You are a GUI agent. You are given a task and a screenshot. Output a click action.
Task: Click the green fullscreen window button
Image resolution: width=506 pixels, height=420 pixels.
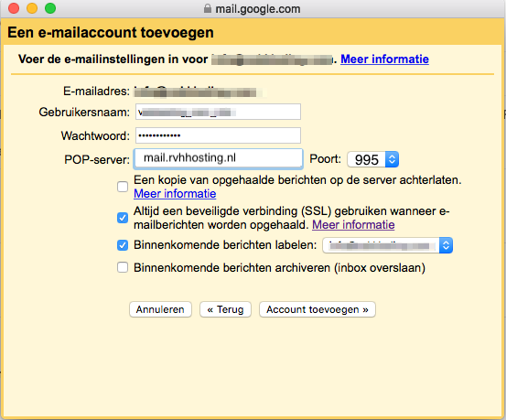click(x=50, y=8)
